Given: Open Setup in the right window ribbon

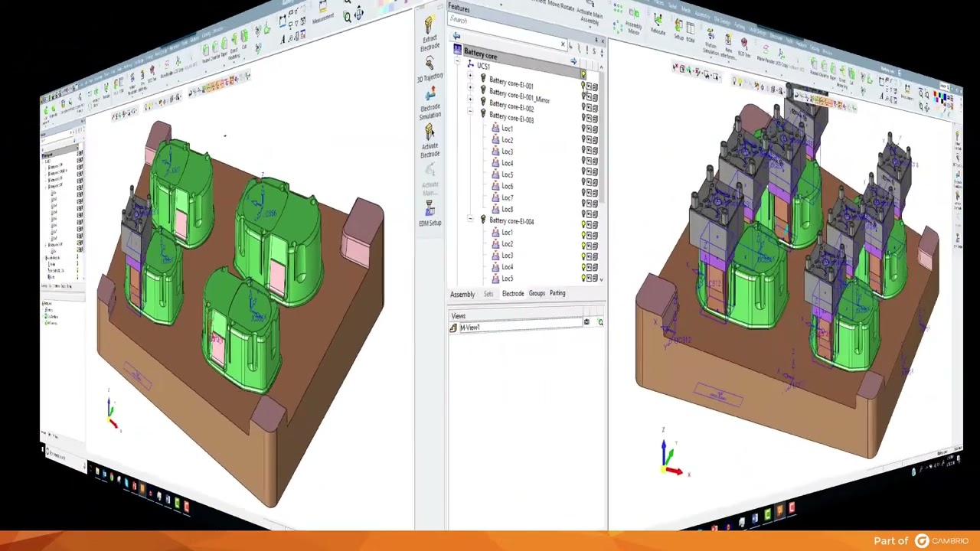Looking at the screenshot, I should coord(679,30).
